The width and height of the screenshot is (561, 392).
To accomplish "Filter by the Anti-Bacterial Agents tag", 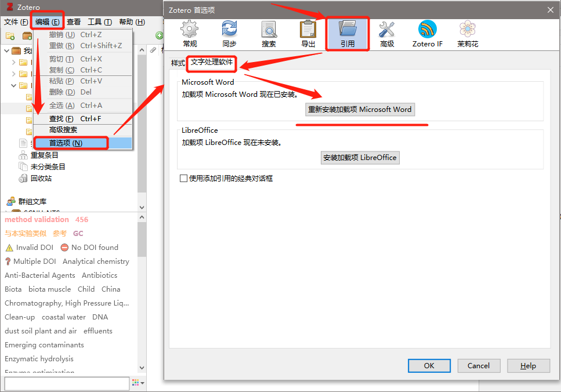I will point(39,275).
